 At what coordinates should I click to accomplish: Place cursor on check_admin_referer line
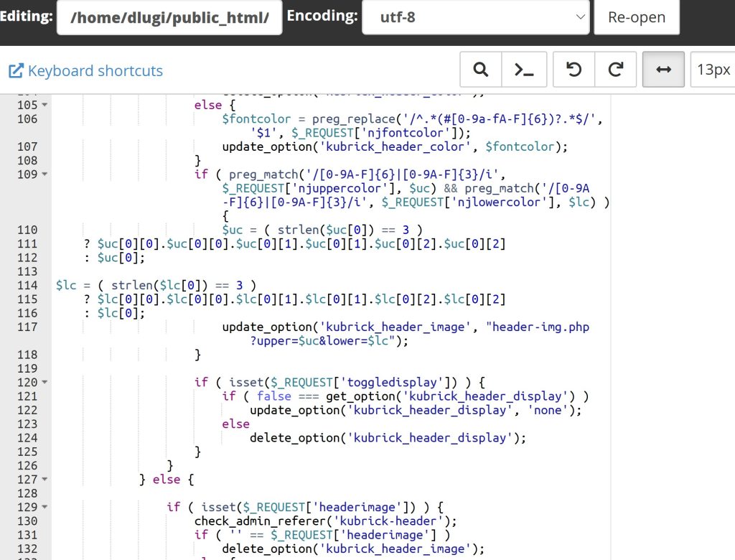pos(324,521)
